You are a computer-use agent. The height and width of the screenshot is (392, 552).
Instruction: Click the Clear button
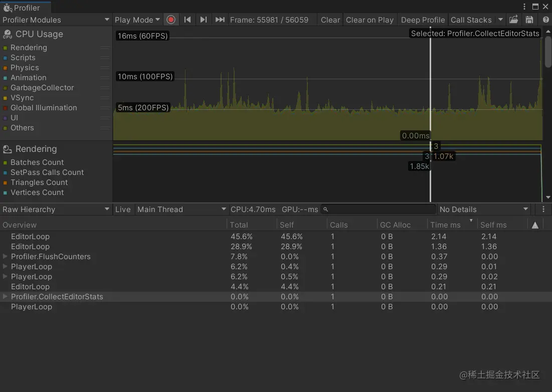pos(330,20)
